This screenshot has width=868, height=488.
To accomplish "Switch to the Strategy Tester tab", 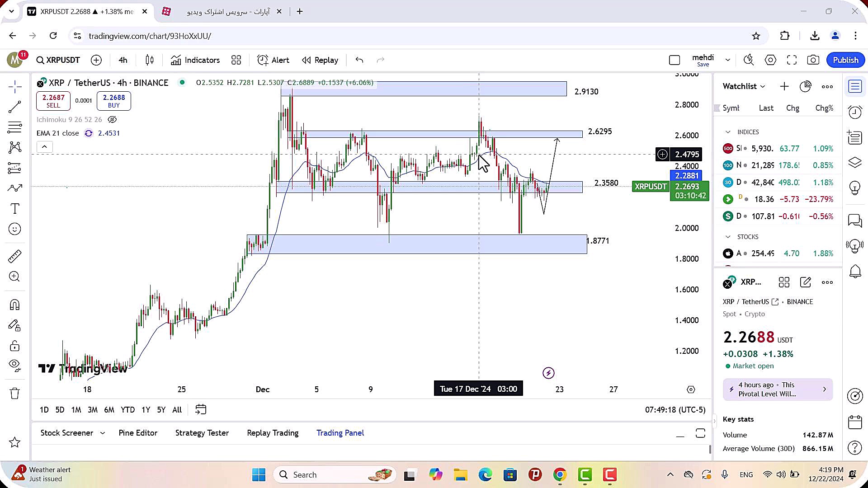I will coord(202,433).
